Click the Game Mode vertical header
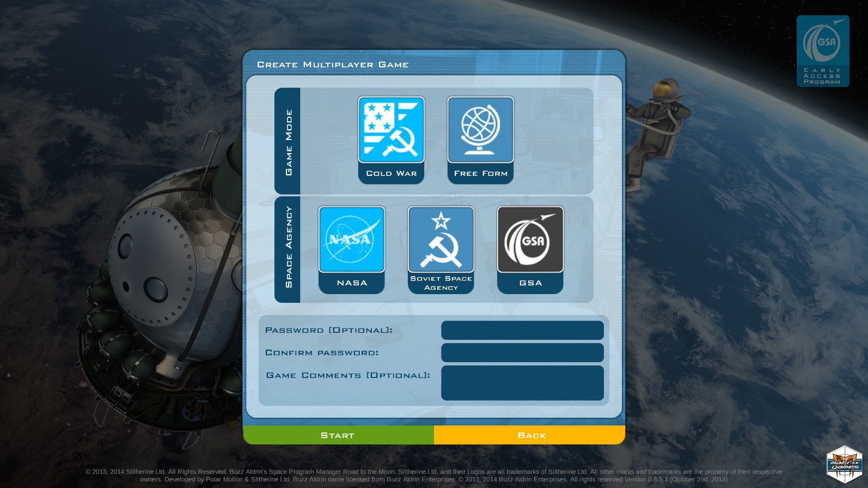 288,142
